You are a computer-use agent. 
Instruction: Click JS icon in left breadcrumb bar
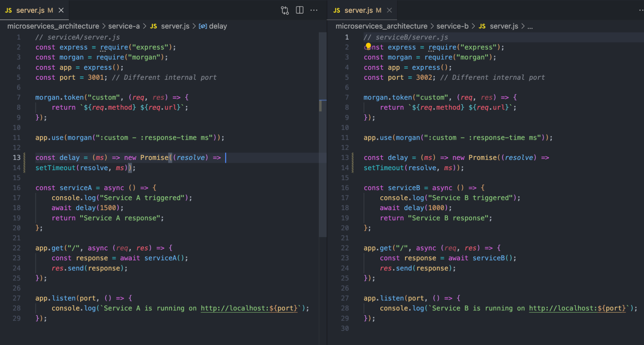[154, 26]
